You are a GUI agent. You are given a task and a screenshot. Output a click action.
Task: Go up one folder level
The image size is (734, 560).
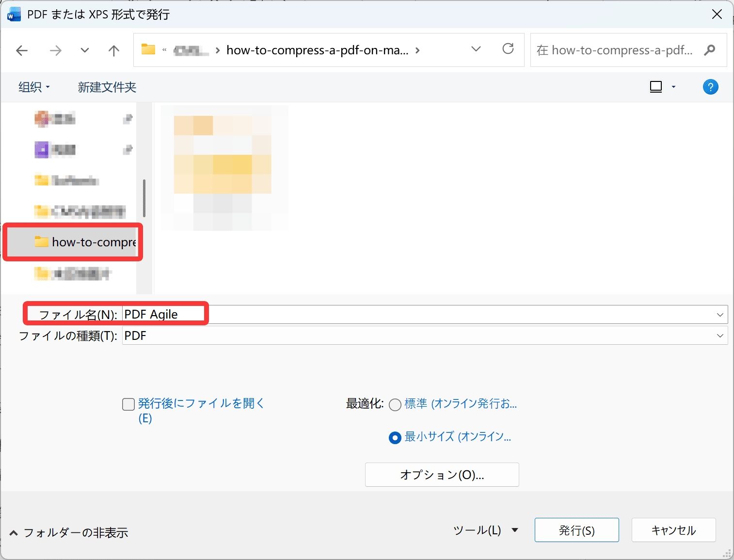pos(113,50)
